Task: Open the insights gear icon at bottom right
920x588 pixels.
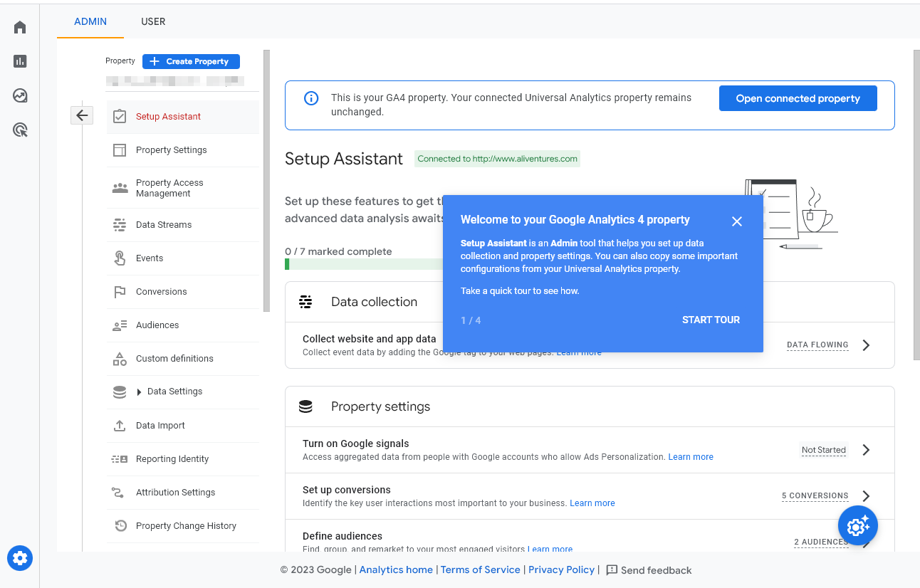Action: click(857, 525)
